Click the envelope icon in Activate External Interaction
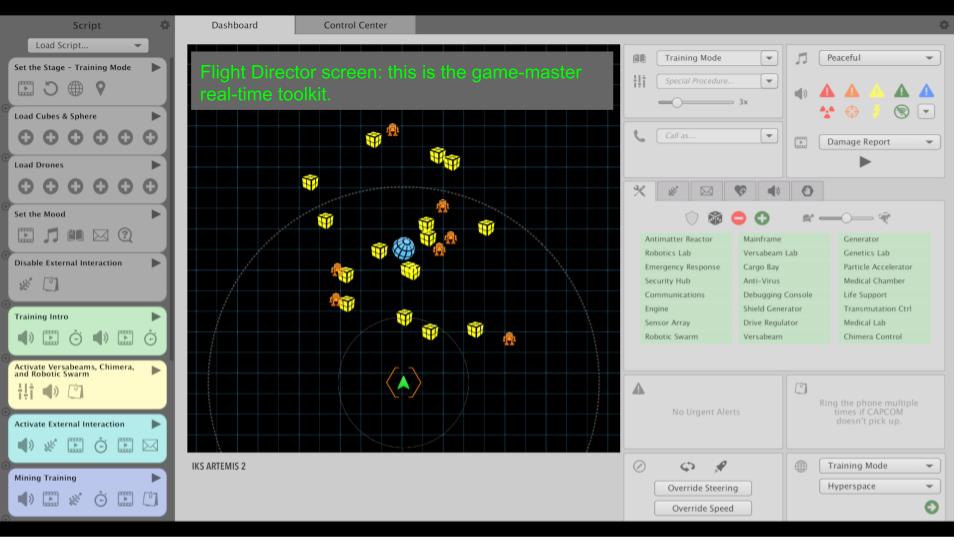This screenshot has width=960, height=540. (x=150, y=446)
